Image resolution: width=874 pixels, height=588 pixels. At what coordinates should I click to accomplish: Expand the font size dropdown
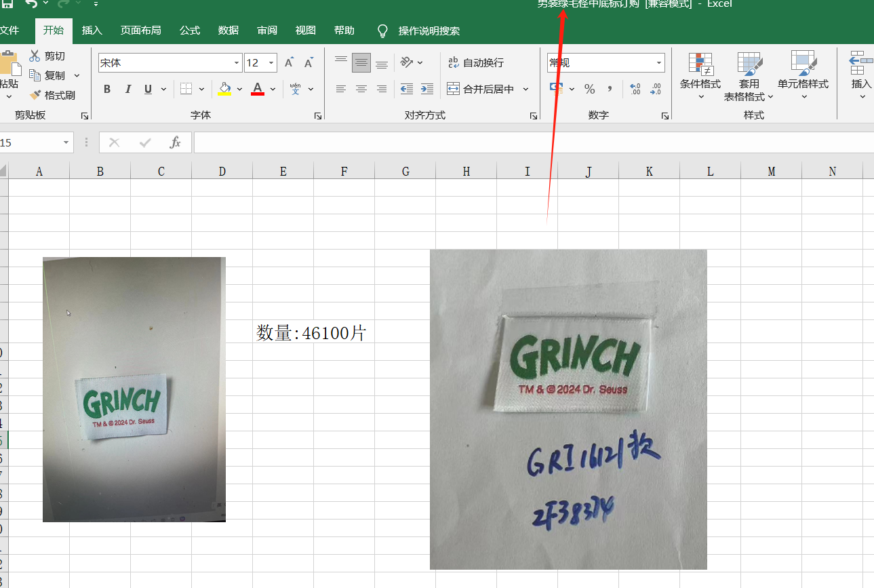click(x=271, y=63)
